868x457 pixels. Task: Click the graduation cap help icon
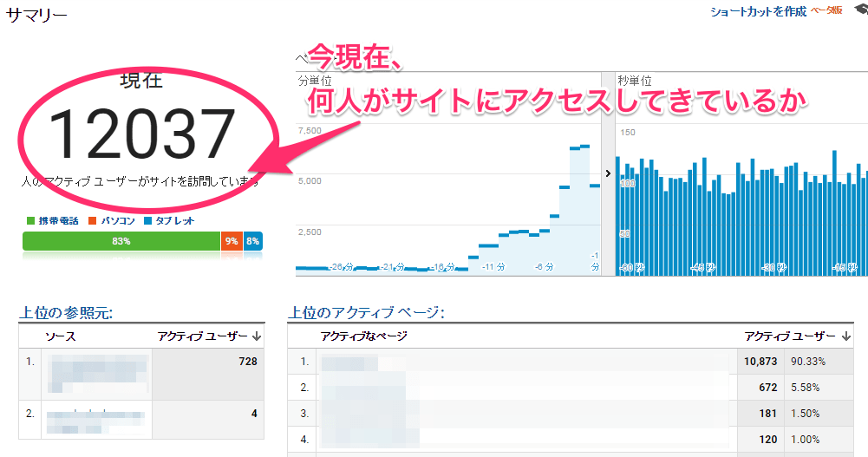[860, 10]
